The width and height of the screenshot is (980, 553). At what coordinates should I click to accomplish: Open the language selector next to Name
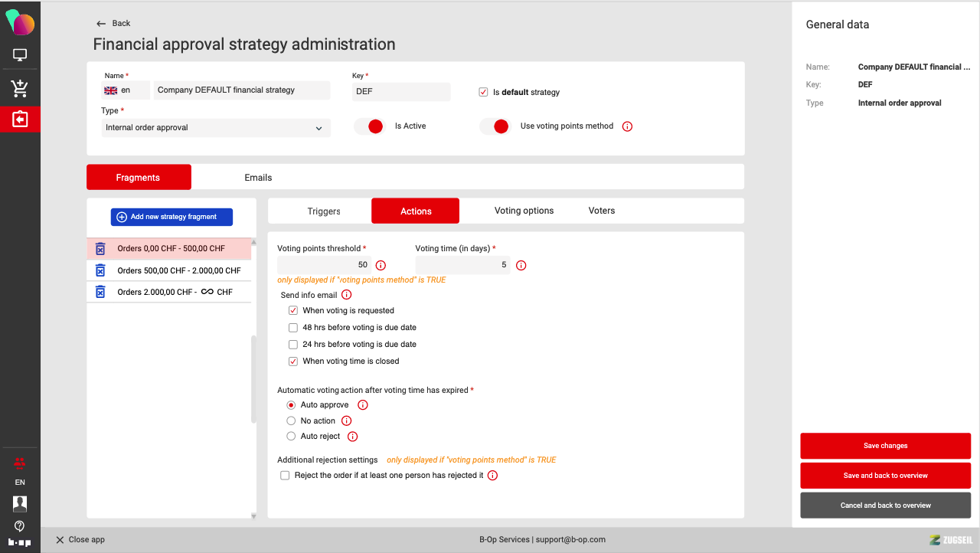click(126, 90)
